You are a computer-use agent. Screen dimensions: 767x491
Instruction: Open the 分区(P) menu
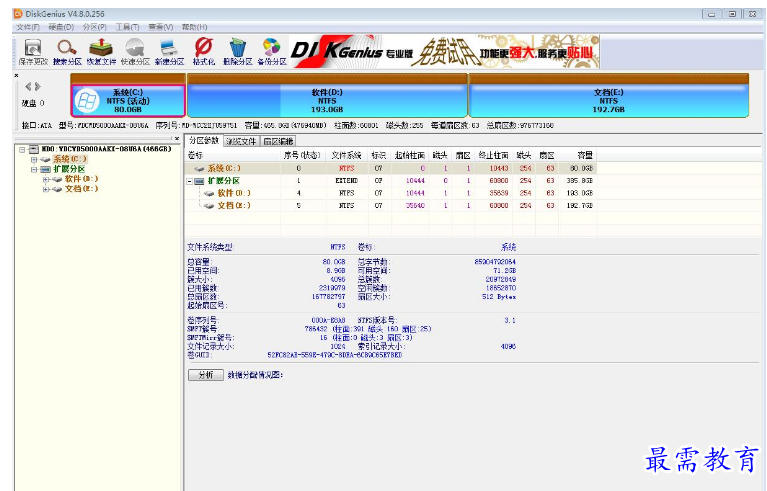(x=94, y=27)
